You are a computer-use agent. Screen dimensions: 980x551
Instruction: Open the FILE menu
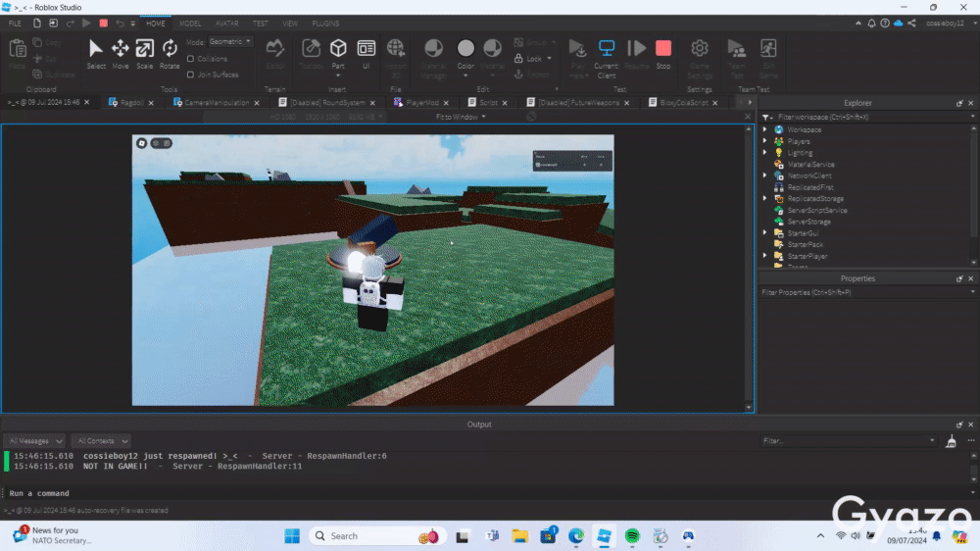(15, 24)
